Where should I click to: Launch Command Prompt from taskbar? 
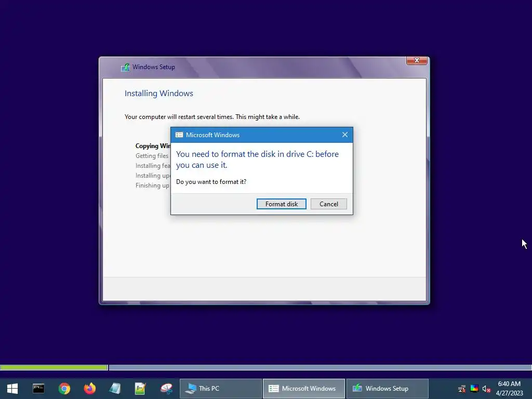pos(38,389)
